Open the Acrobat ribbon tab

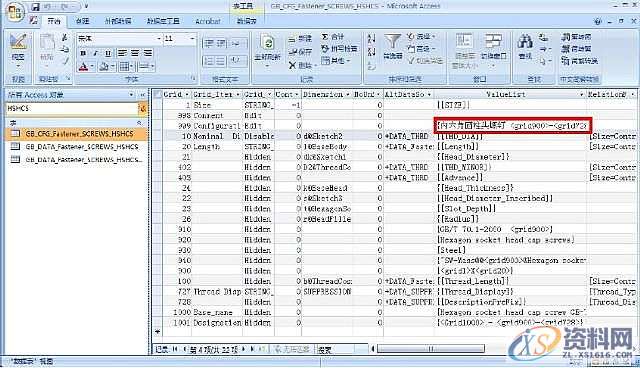coord(208,21)
